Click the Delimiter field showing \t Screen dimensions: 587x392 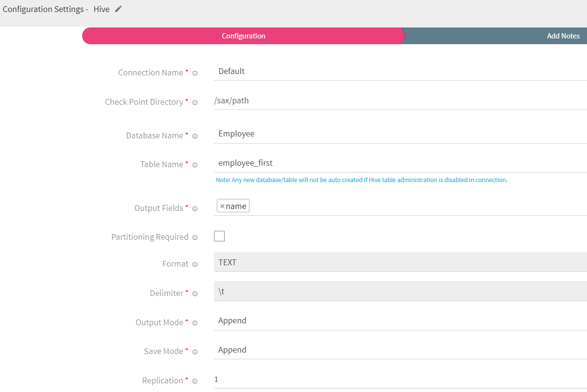pyautogui.click(x=400, y=291)
